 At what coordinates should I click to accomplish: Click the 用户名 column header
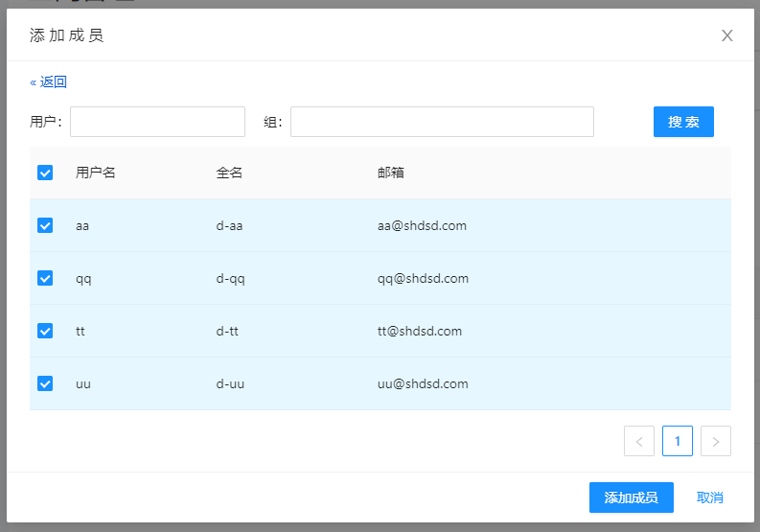pyautogui.click(x=96, y=173)
